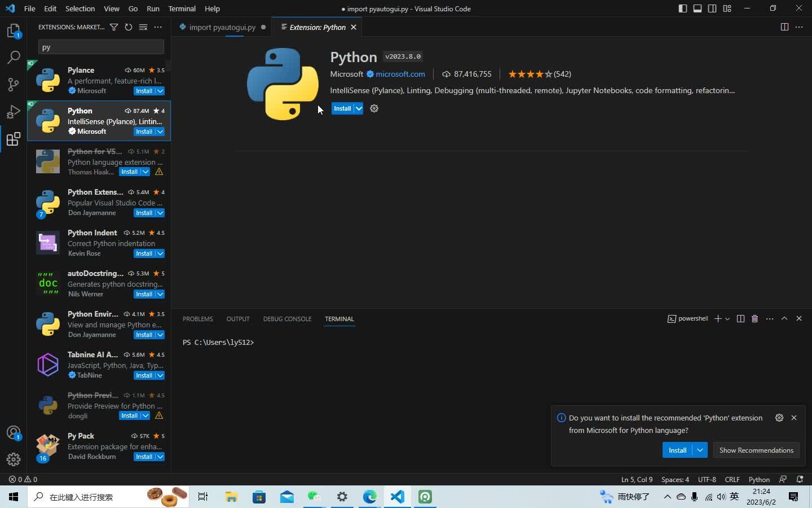Toggle Secondary Side Bar visibility
Screen dimensions: 812x508
[x=712, y=8]
